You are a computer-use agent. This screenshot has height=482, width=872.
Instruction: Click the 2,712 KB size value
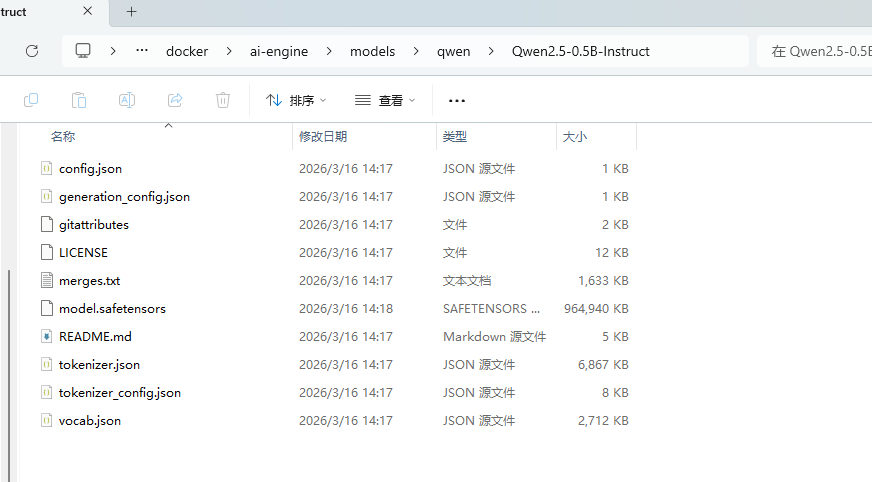[x=603, y=420]
